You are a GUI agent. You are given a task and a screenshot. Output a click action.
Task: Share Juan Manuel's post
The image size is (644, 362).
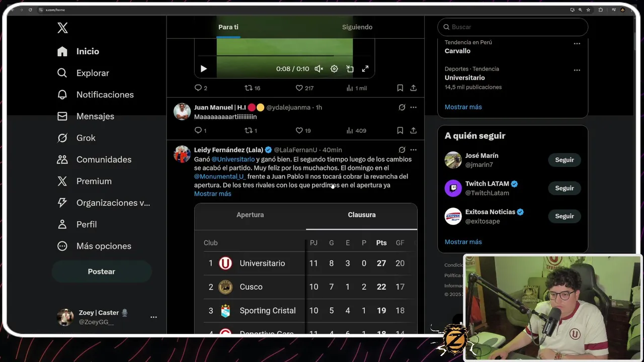(x=413, y=131)
